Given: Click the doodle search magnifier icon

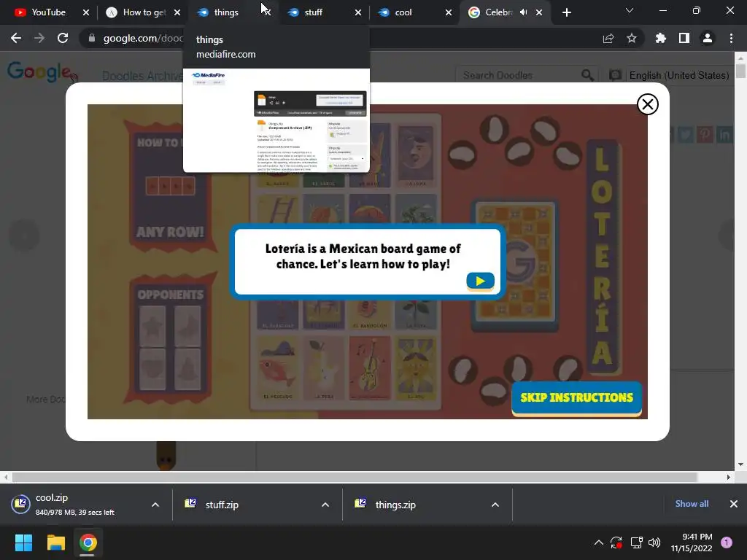Looking at the screenshot, I should point(587,75).
